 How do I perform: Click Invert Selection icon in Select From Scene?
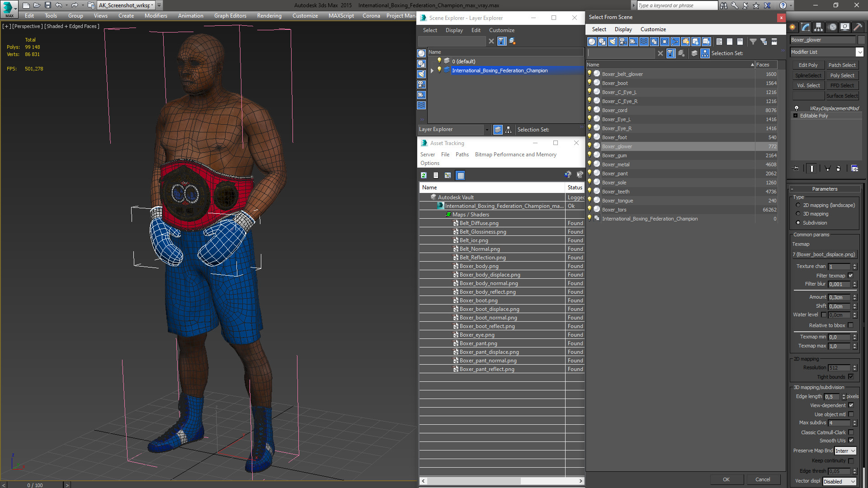(740, 42)
